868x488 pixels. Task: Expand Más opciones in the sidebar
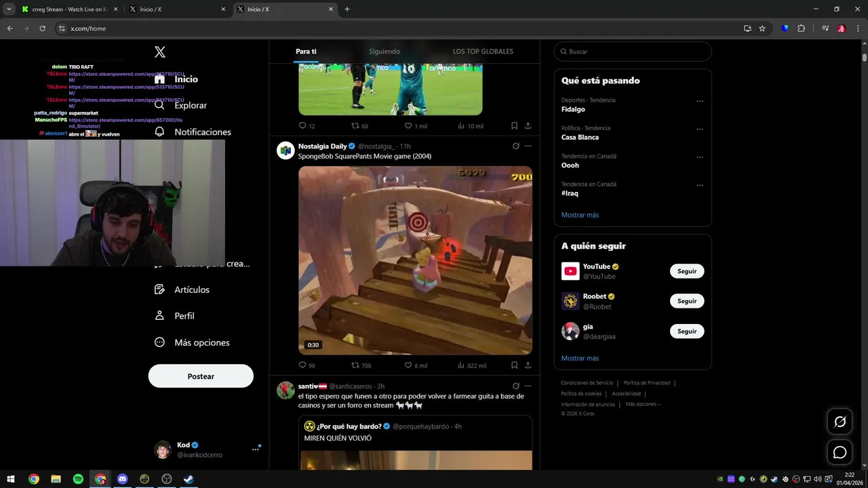192,342
